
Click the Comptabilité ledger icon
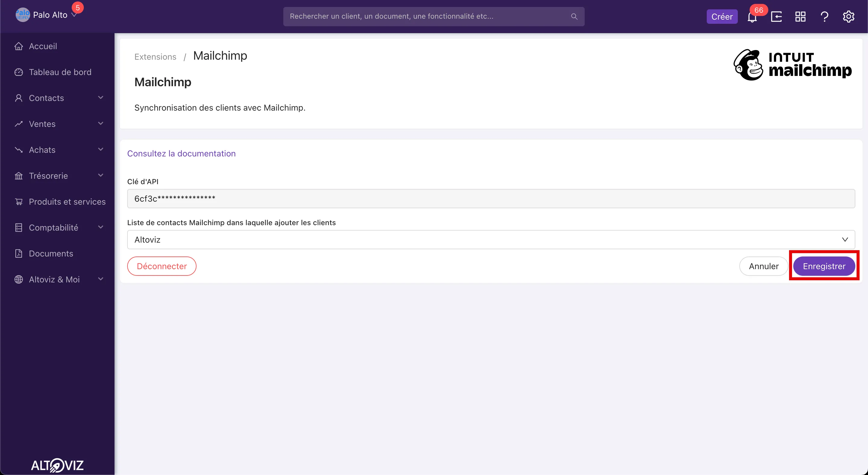click(19, 228)
